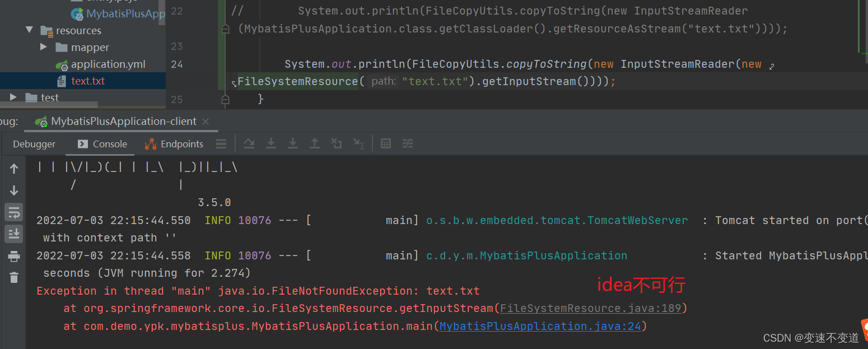
Task: Click the Console tab icon
Action: (83, 144)
